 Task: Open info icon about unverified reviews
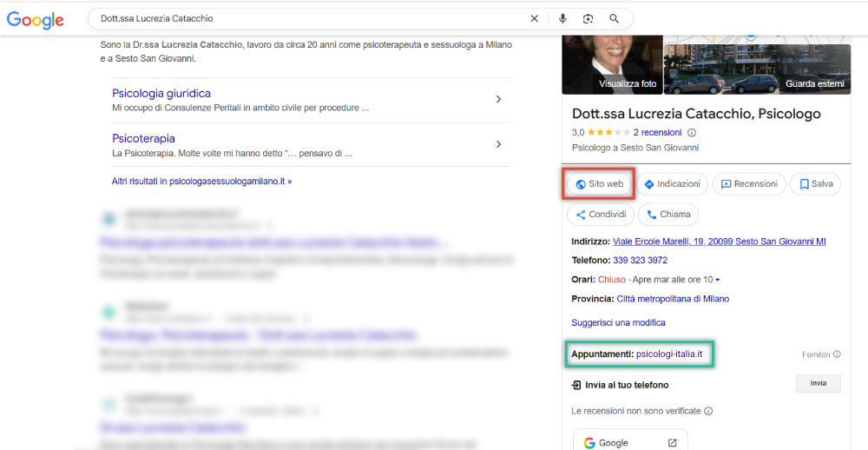click(x=708, y=411)
